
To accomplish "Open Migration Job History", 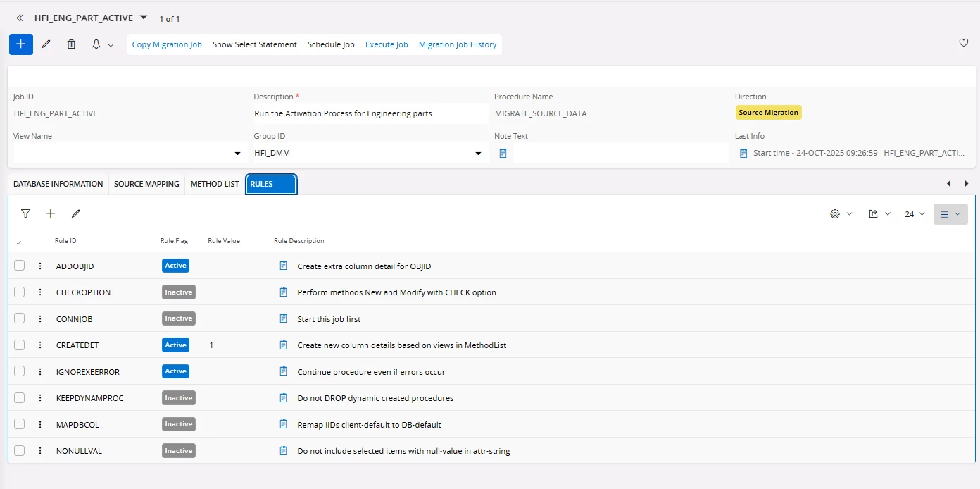I will point(458,44).
